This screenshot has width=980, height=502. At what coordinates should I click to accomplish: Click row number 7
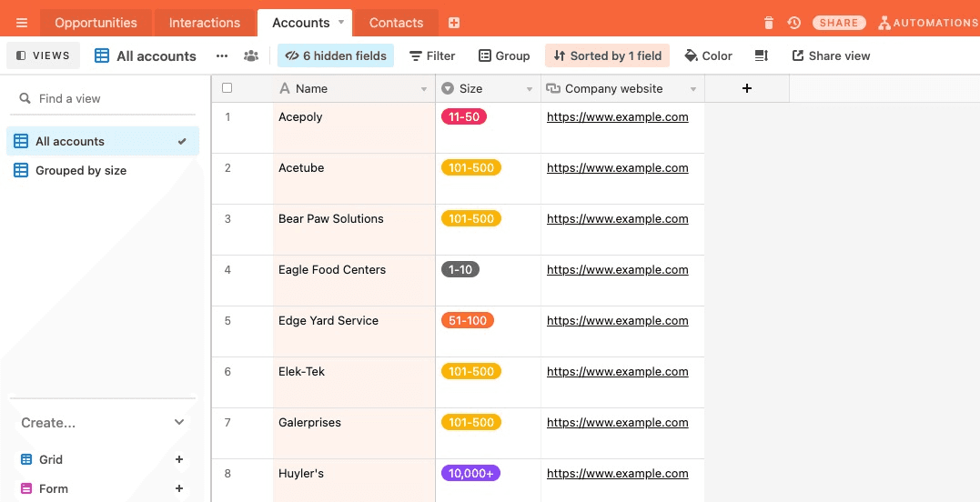click(227, 423)
